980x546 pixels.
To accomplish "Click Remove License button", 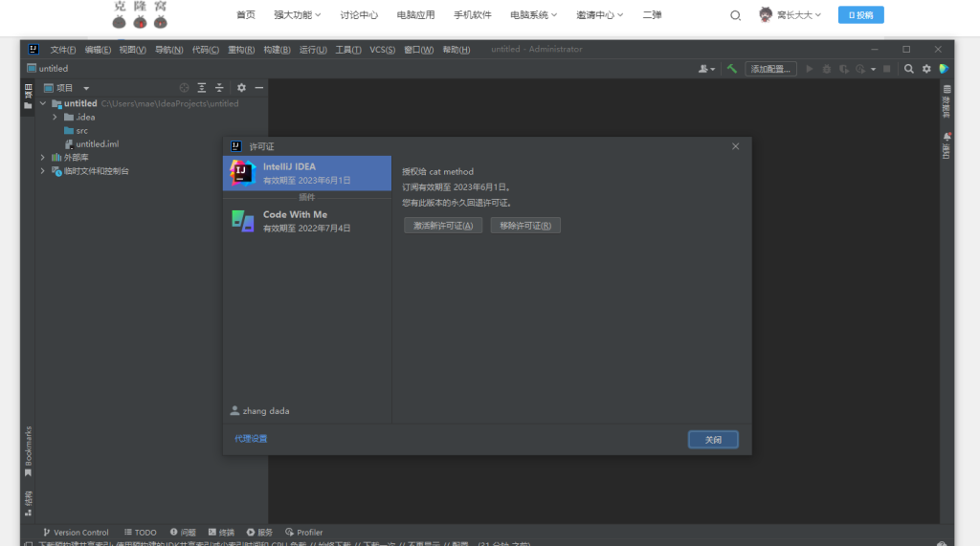I will (x=525, y=226).
